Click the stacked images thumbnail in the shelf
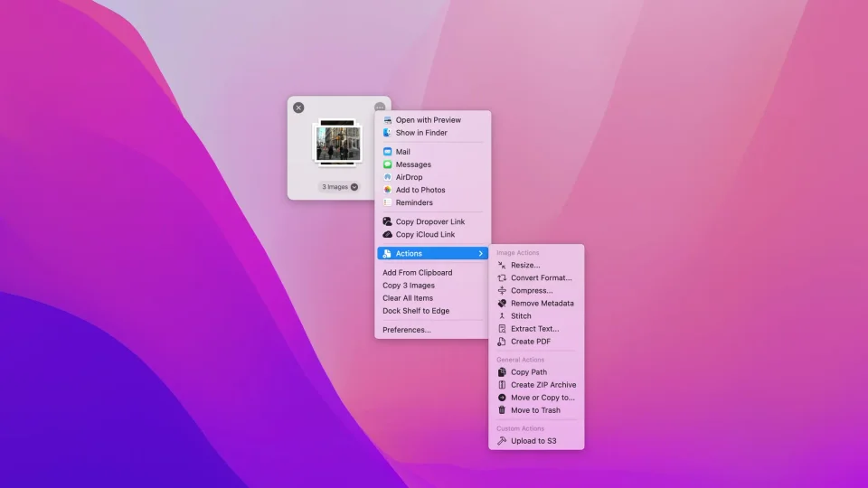Viewport: 868px width, 488px height. point(337,143)
